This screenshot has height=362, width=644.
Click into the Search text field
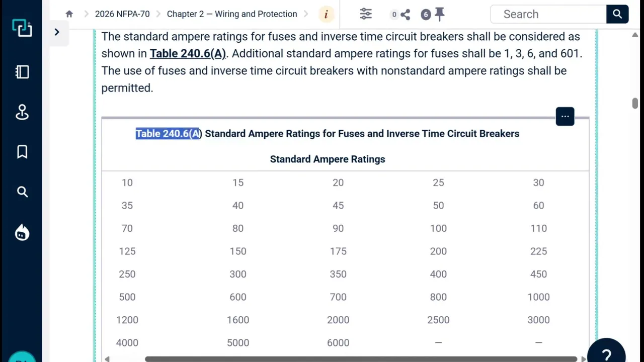coord(548,14)
